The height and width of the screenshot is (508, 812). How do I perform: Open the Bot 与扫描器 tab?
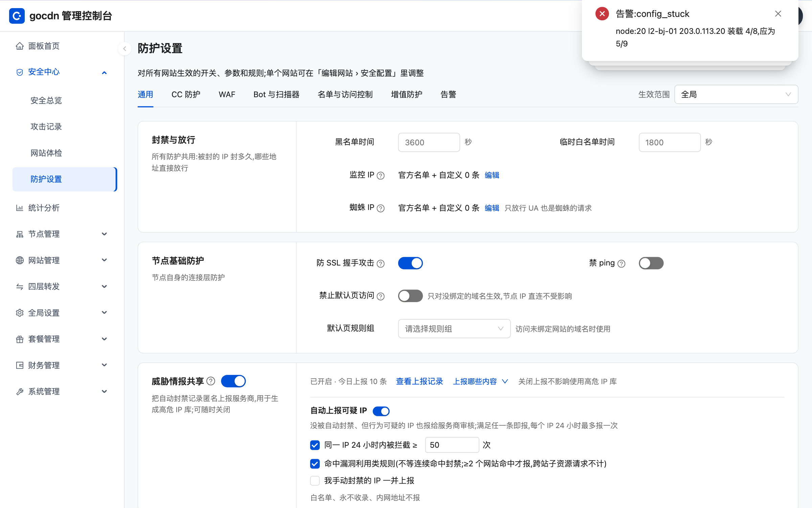tap(276, 94)
